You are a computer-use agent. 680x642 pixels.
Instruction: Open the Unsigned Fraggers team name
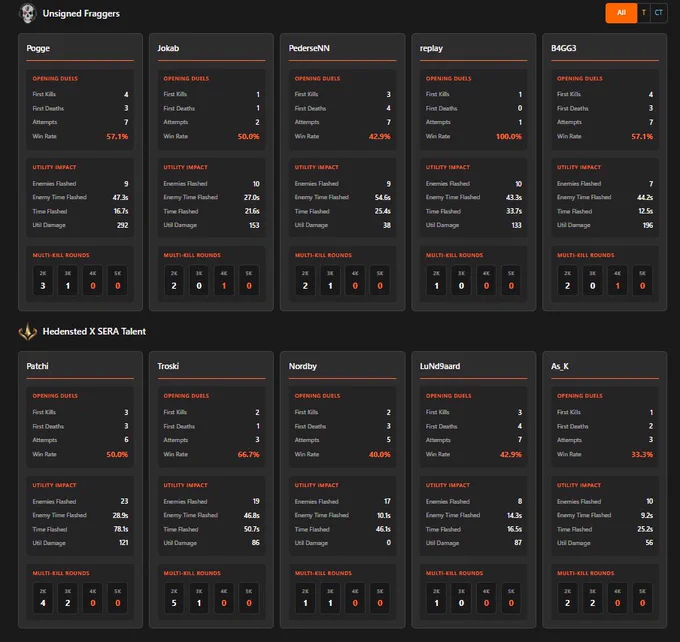(81, 13)
